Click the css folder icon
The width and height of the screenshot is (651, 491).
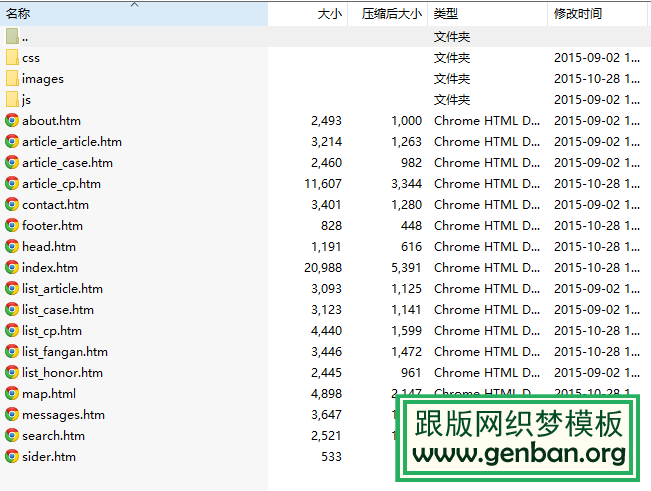[x=12, y=58]
